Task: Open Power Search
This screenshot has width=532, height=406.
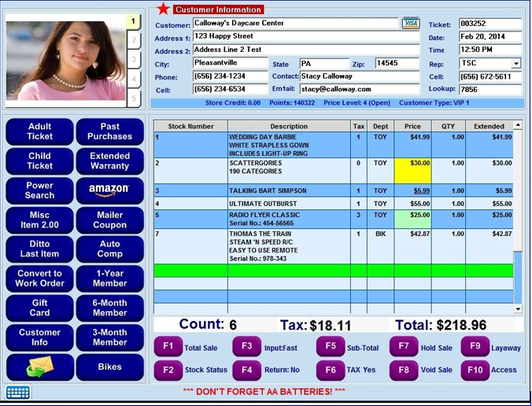Action: coord(39,190)
